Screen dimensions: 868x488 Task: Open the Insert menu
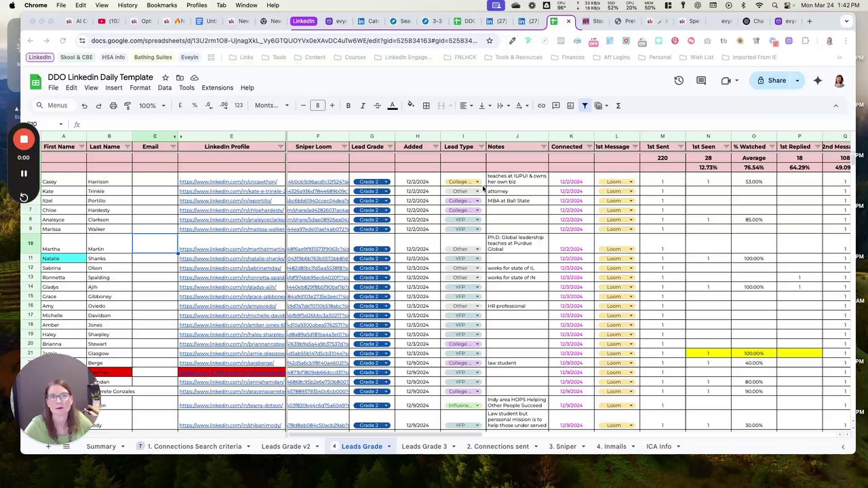coord(114,87)
